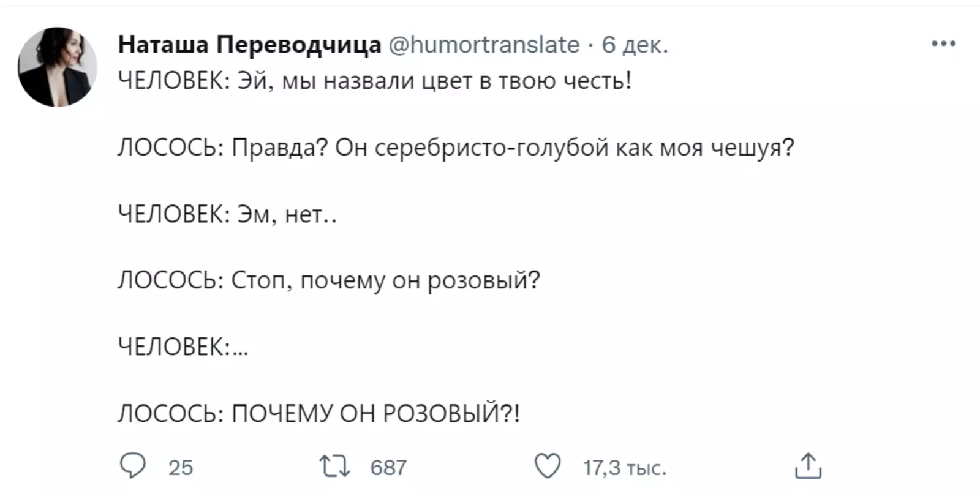Image resolution: width=980 pixels, height=491 pixels.
Task: Click the line ЧЕЛОВЕК: Эм, нет..
Action: click(227, 214)
